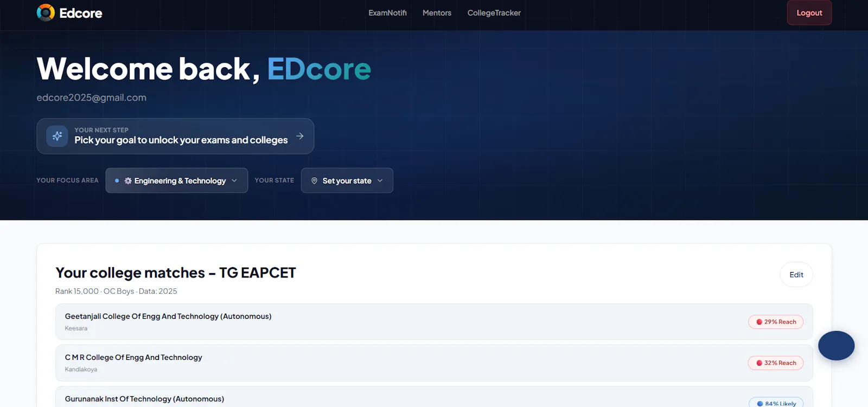Click the Edcore brand name text
The image size is (868, 407).
point(80,13)
